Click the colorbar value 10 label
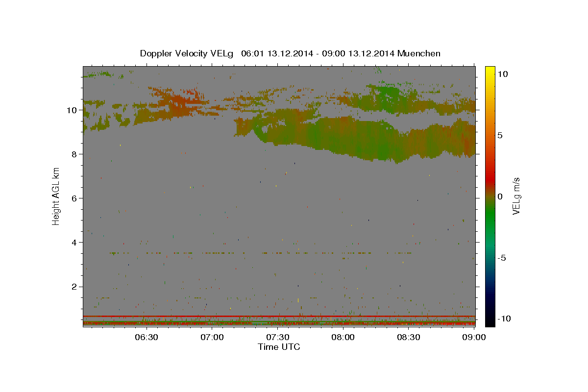Viewport: 588px width, 392px height. tap(503, 74)
